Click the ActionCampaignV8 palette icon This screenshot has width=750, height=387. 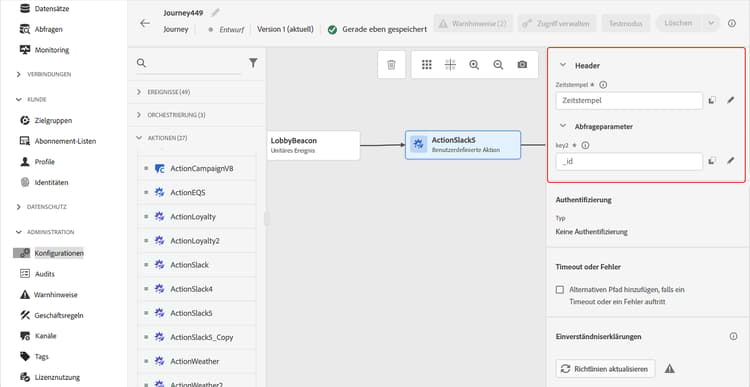tap(160, 168)
